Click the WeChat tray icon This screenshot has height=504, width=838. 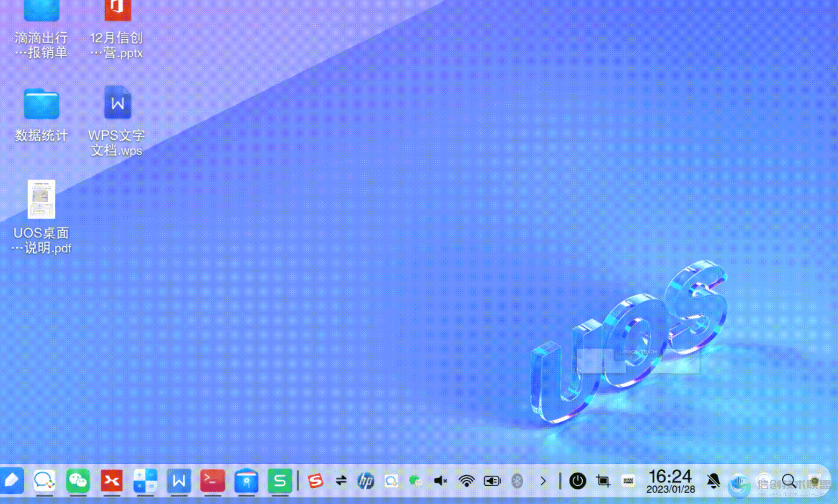click(x=416, y=481)
